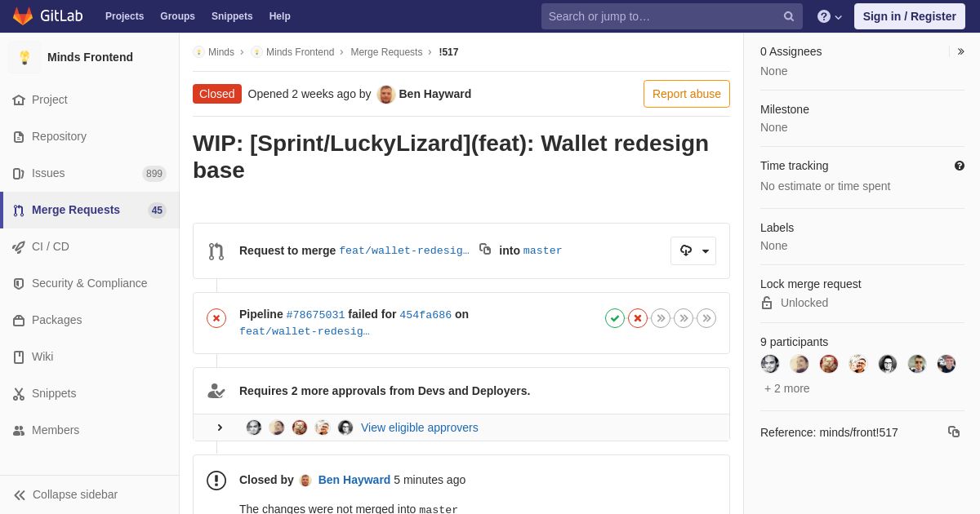Click the search magnifier icon

click(x=788, y=16)
